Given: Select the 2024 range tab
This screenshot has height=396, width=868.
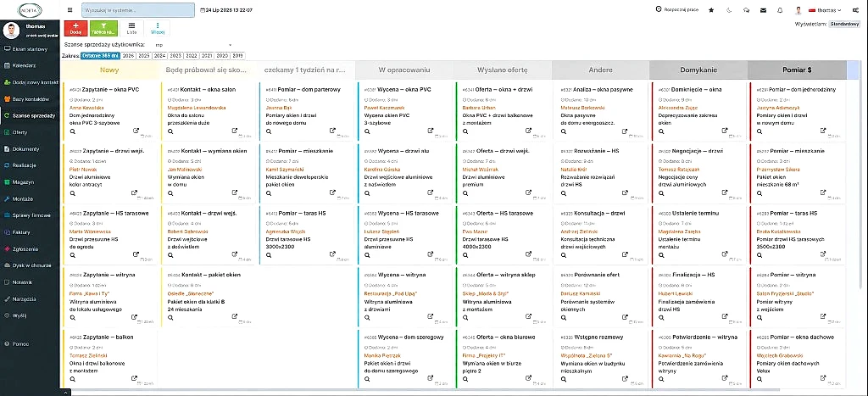Looking at the screenshot, I should click(160, 56).
